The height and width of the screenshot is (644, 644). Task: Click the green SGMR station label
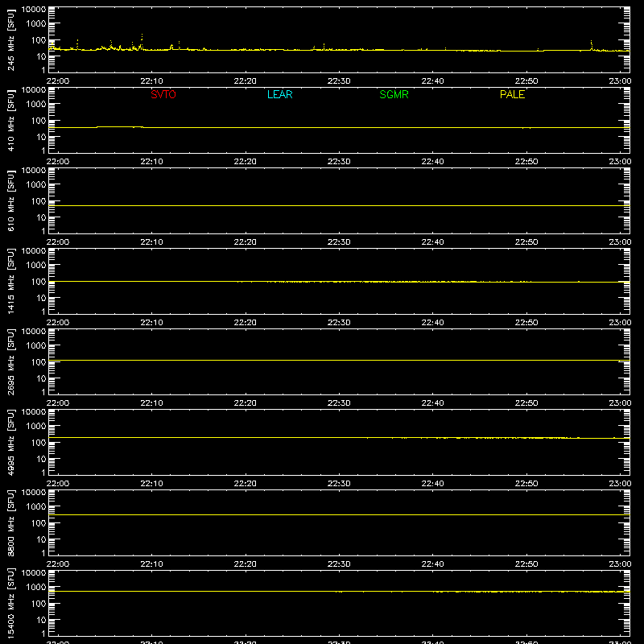pyautogui.click(x=394, y=94)
